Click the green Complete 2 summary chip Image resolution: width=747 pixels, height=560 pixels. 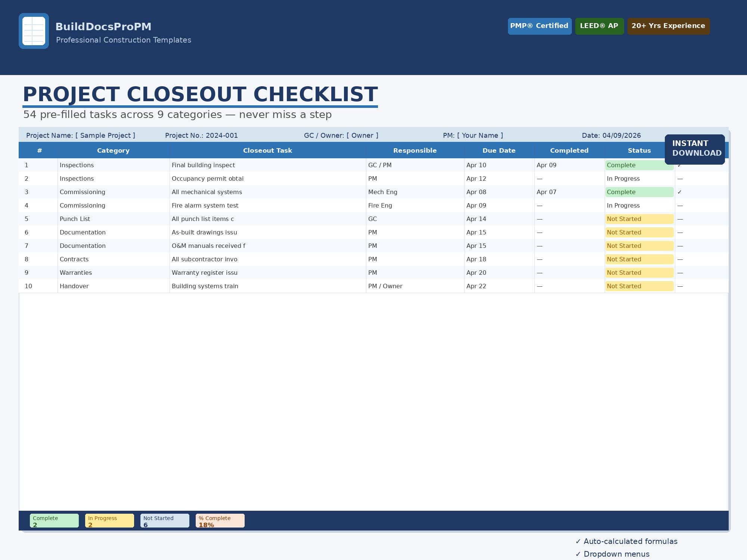(x=54, y=521)
